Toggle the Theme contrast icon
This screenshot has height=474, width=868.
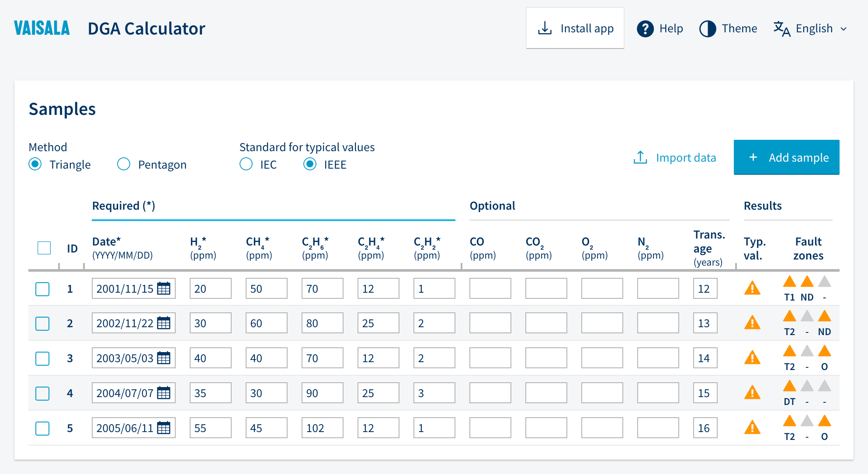click(x=708, y=29)
